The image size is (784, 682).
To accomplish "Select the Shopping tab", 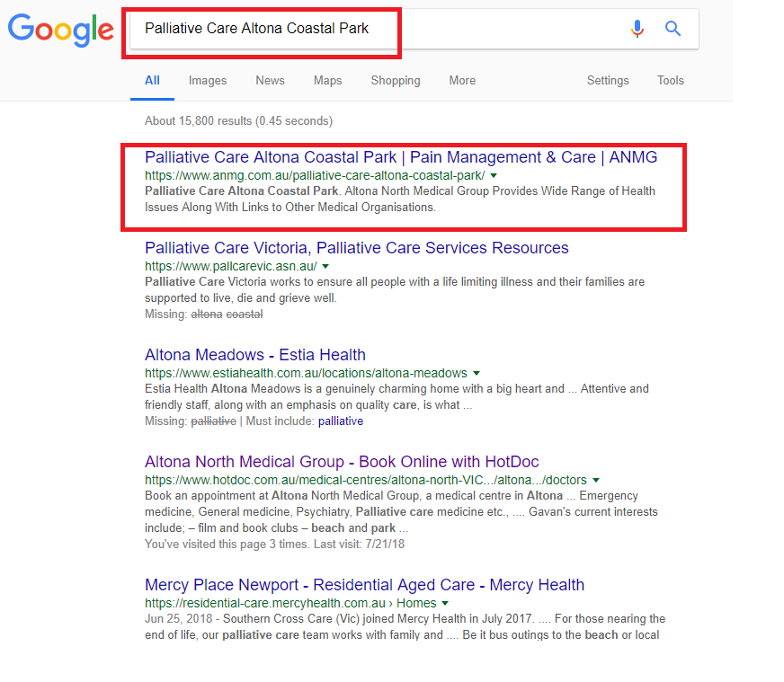I will pos(396,81).
